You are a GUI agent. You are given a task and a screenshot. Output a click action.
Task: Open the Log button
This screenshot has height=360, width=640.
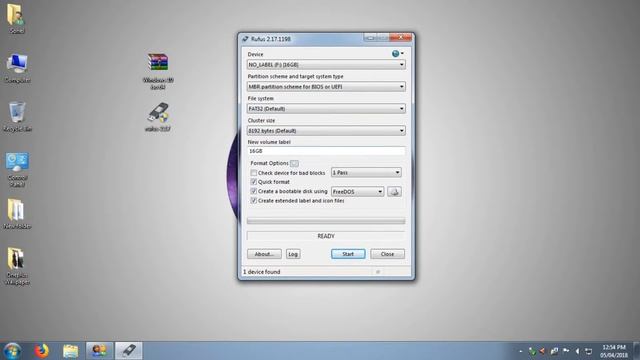[x=293, y=254]
